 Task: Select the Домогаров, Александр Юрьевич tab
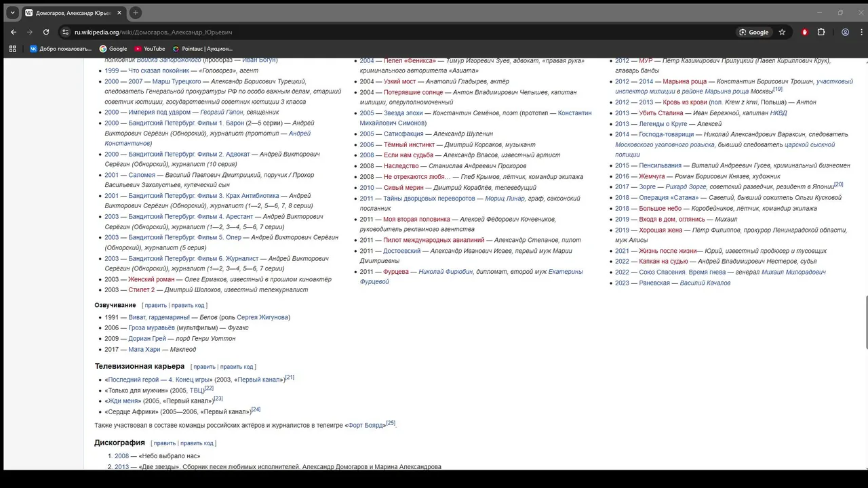click(73, 13)
